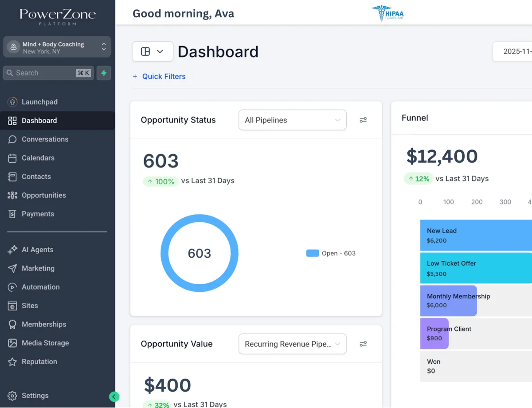Click the green lightning bolt quick action icon
Image resolution: width=532 pixels, height=408 pixels.
(104, 73)
